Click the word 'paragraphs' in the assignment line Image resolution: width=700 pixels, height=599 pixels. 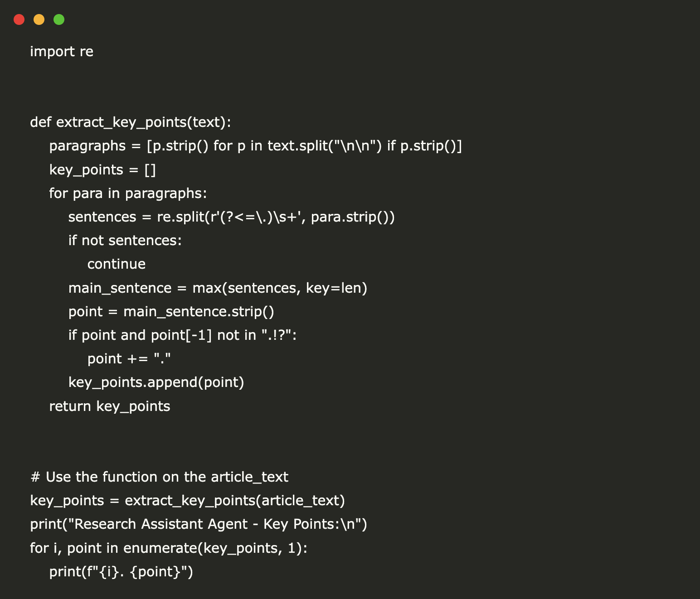[87, 146]
